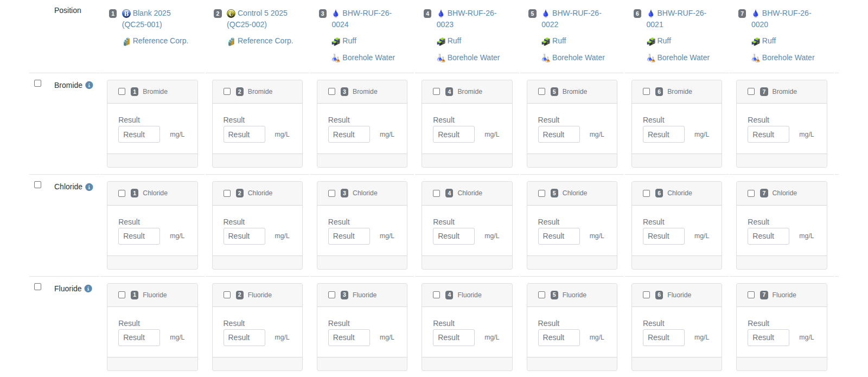The height and width of the screenshot is (377, 868).
Task: Select all Bromide analyses row checkbox
Action: coord(38,84)
